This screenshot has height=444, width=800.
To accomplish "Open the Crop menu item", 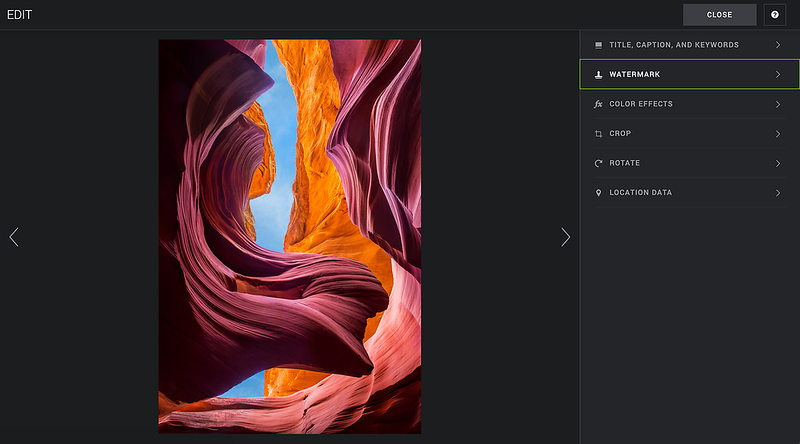I will point(689,134).
